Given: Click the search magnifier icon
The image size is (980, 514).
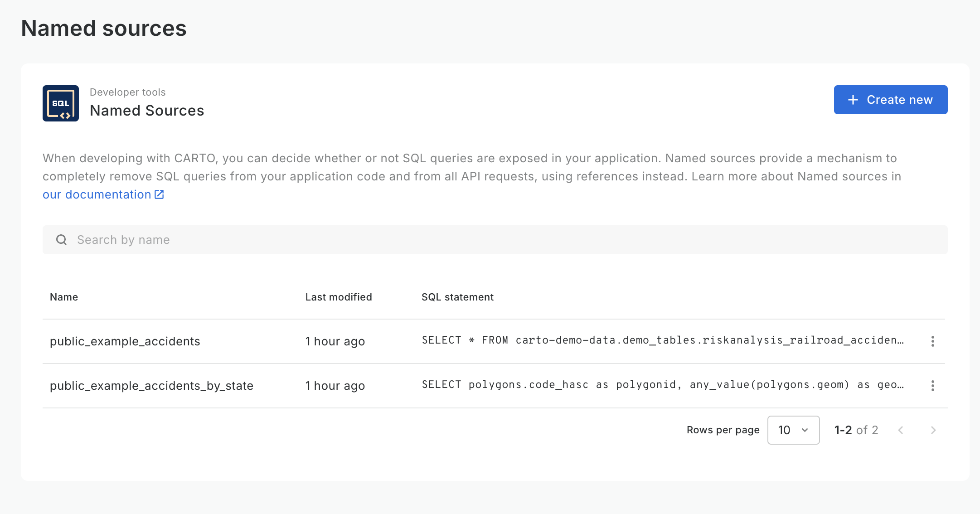Looking at the screenshot, I should (62, 240).
